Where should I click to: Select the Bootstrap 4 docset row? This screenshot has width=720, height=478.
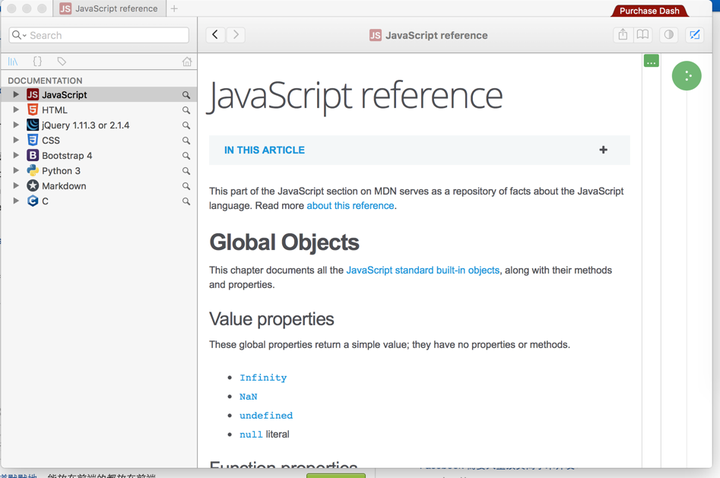pos(99,156)
